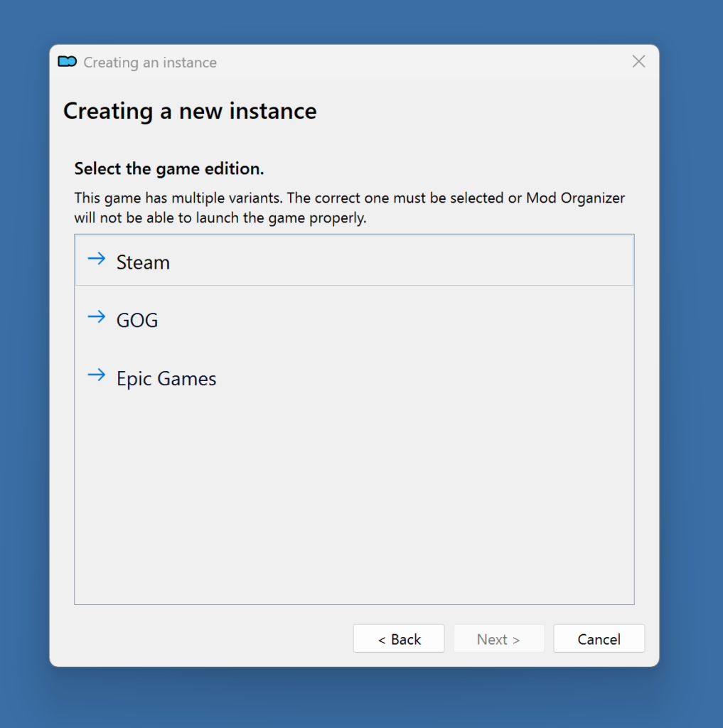Select the Steam game edition

pos(143,262)
